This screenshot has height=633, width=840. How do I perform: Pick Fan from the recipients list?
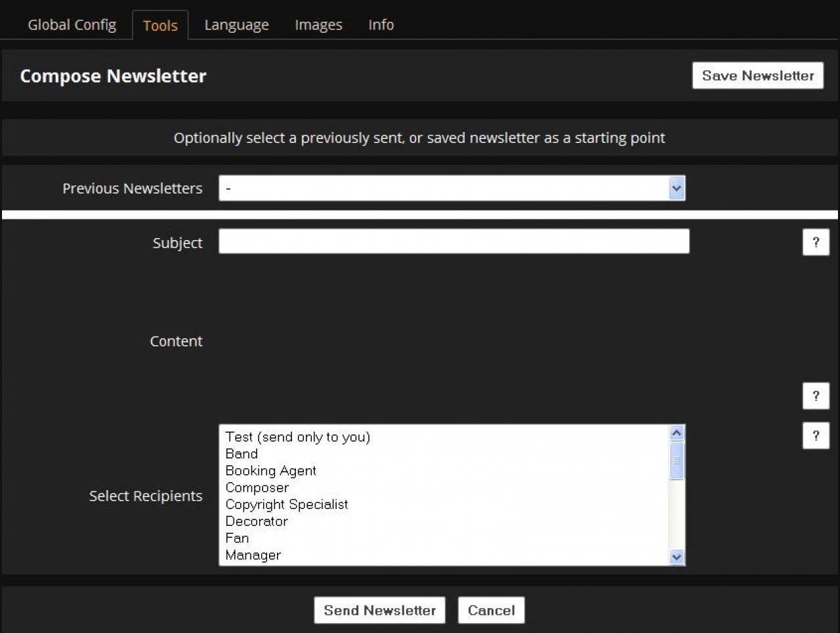237,539
